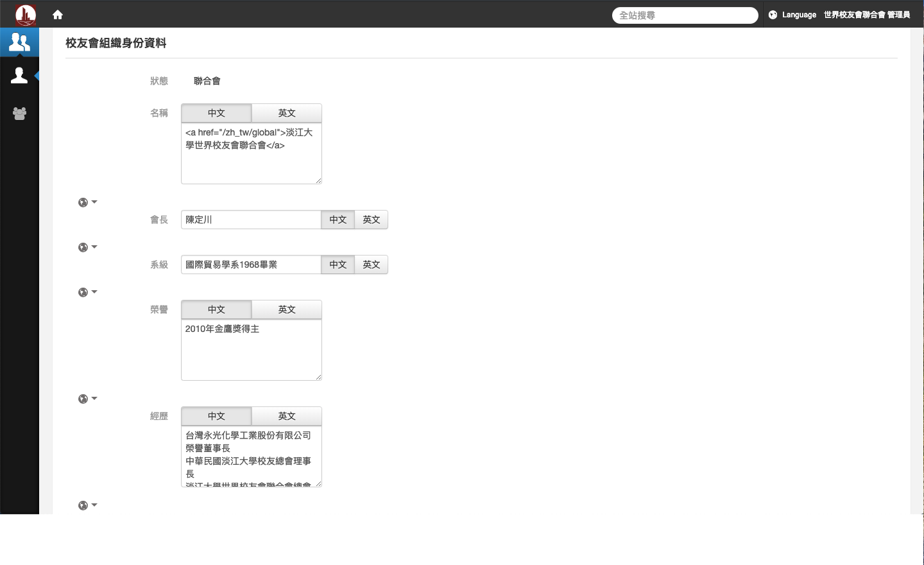Select 中文 tab for 榮譽 field
This screenshot has height=565, width=924.
coord(216,309)
